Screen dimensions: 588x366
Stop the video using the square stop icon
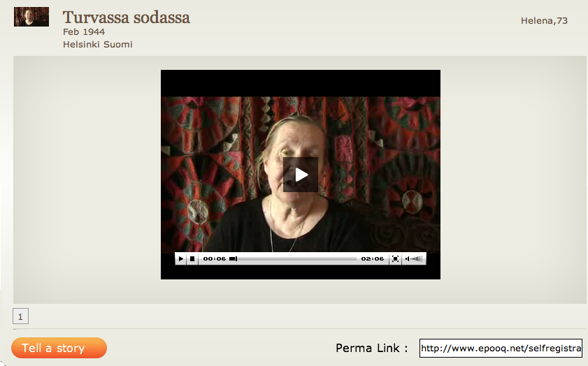click(192, 259)
